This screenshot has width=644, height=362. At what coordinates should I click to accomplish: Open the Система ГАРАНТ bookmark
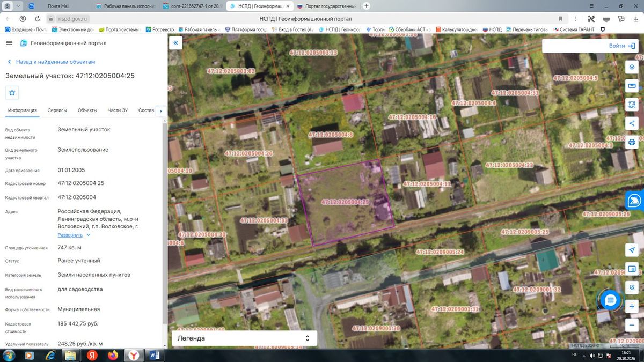pyautogui.click(x=573, y=29)
